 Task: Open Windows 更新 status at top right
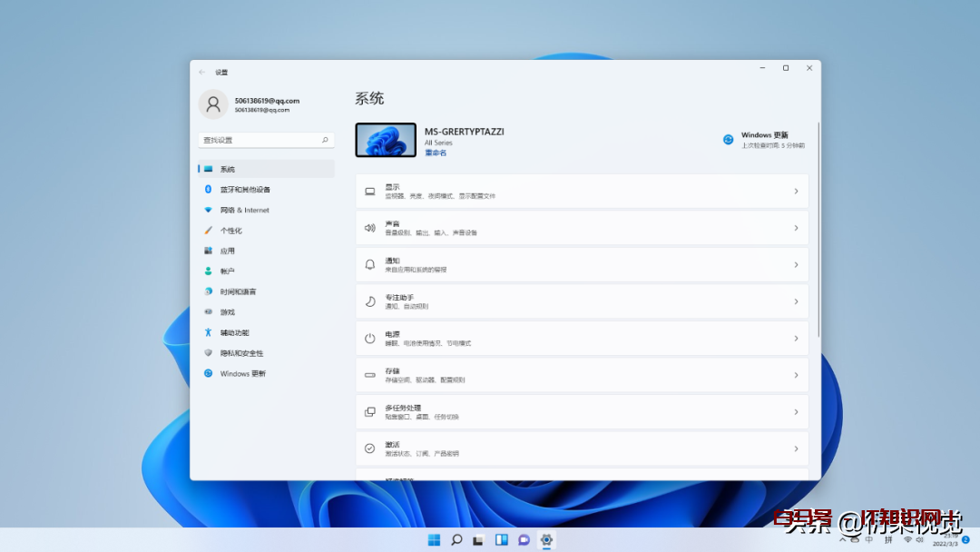click(764, 140)
